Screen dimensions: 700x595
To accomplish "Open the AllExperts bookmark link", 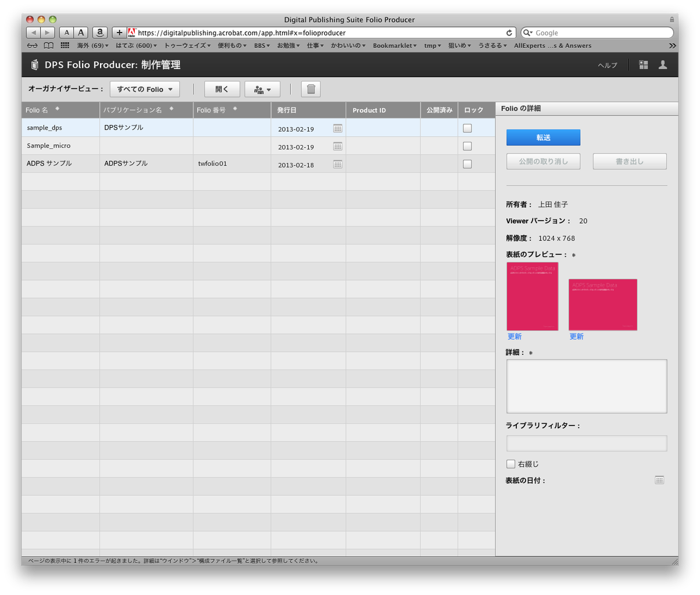I will click(x=552, y=45).
